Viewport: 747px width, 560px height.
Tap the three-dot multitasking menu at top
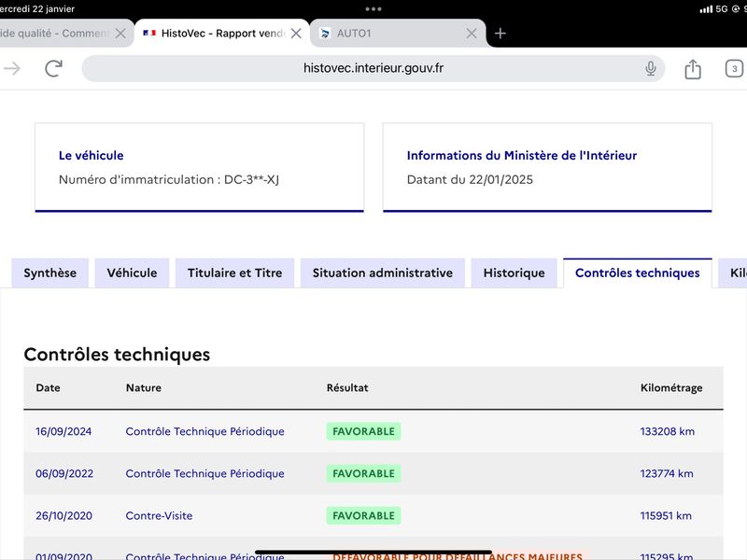click(x=373, y=8)
